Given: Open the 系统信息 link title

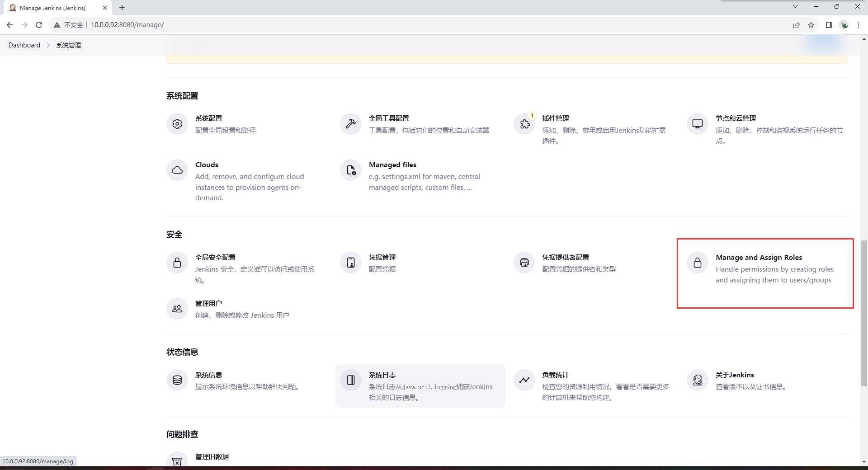Looking at the screenshot, I should 209,375.
